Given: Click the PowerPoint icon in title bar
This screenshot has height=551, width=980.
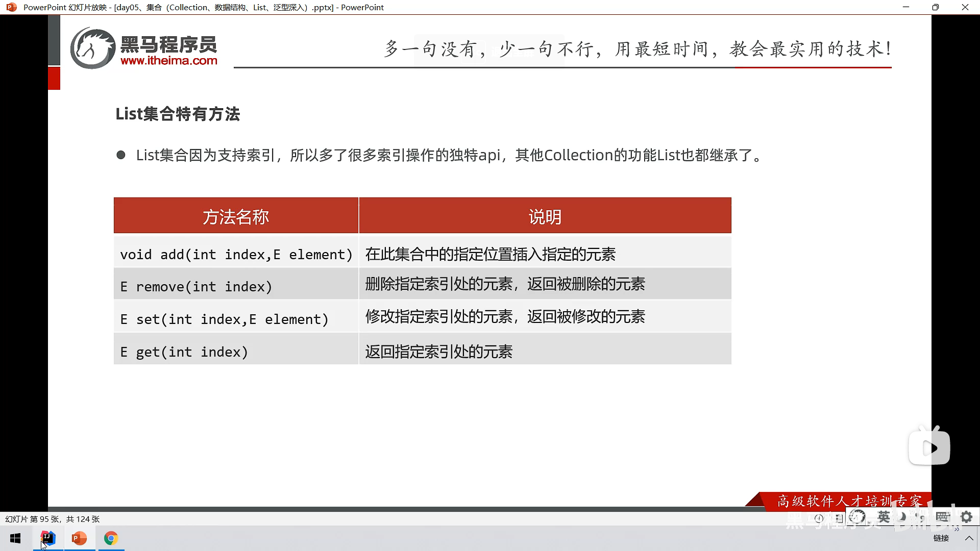Looking at the screenshot, I should [x=11, y=7].
